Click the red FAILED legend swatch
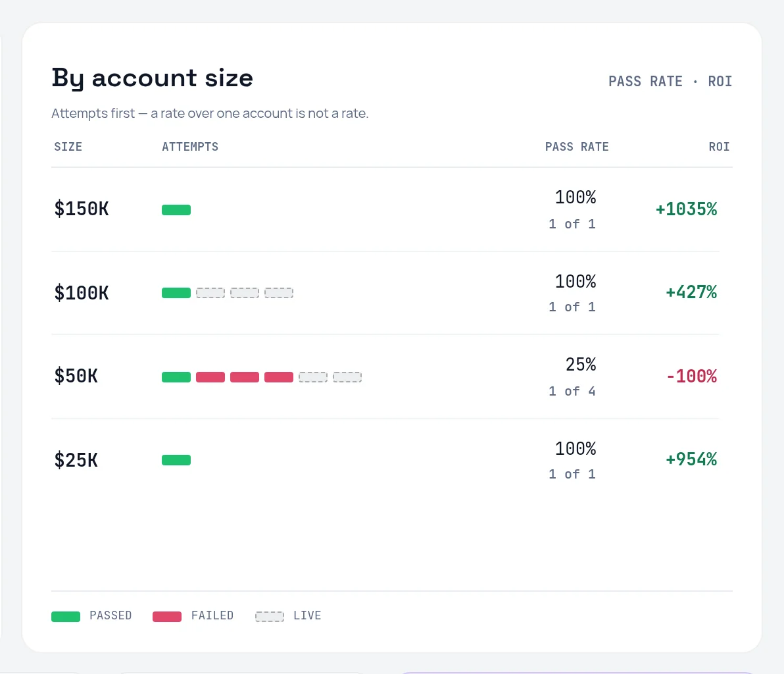Screen dimensions: 784x674 (x=167, y=617)
